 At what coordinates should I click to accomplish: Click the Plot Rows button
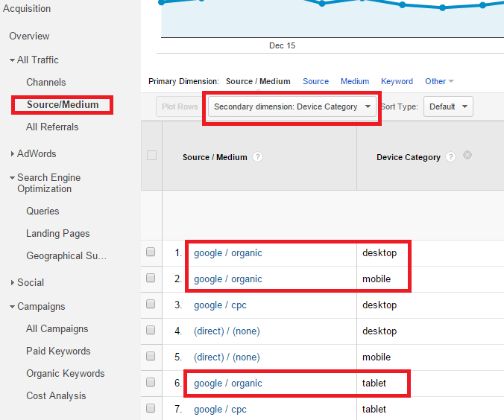(x=180, y=106)
